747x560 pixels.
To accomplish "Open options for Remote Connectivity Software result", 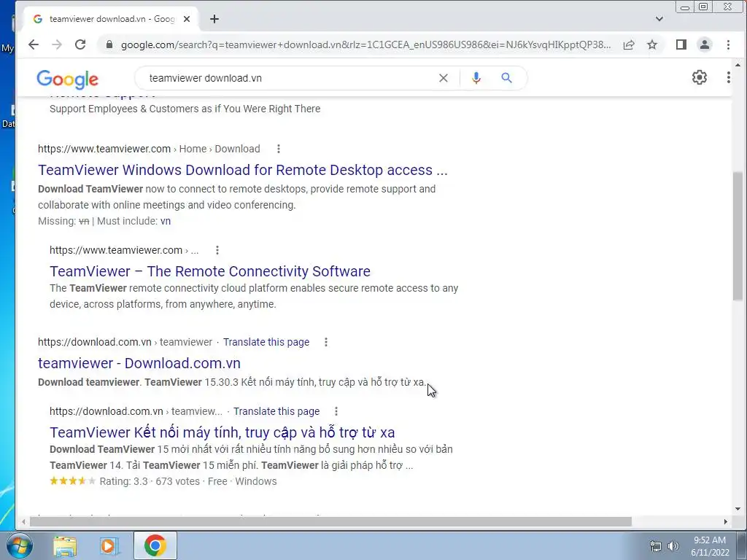I will (217, 251).
